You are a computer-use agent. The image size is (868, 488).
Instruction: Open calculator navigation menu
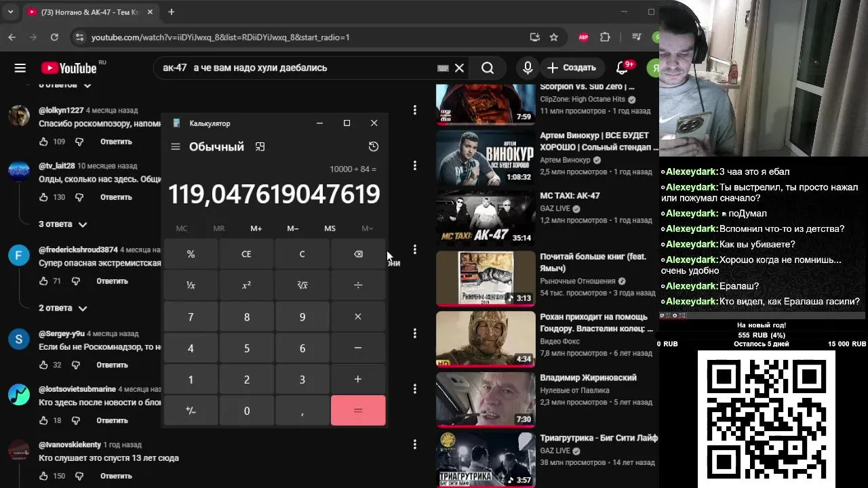(x=176, y=146)
